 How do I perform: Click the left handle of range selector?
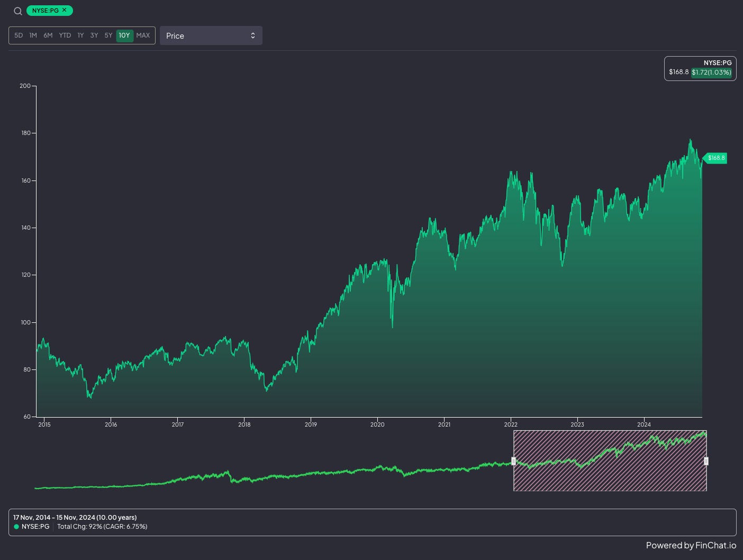[513, 461]
